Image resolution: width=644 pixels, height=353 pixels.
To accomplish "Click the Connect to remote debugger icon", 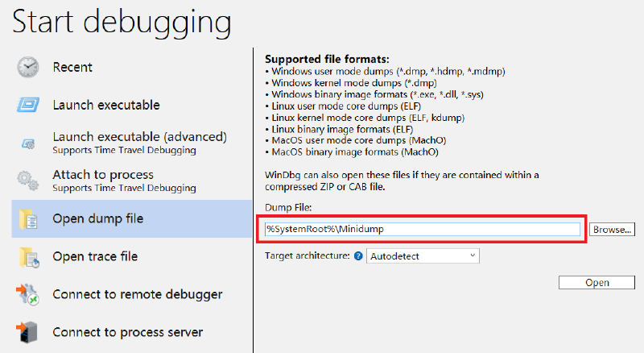I will tap(27, 295).
